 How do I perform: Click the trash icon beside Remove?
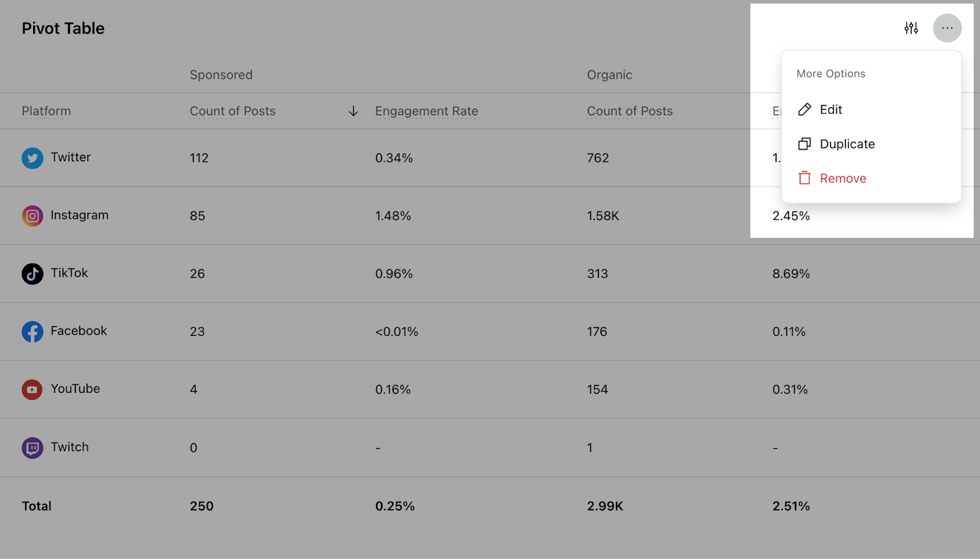805,178
